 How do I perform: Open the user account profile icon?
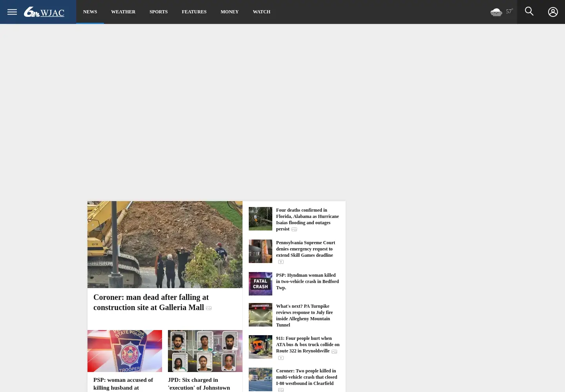tap(553, 12)
